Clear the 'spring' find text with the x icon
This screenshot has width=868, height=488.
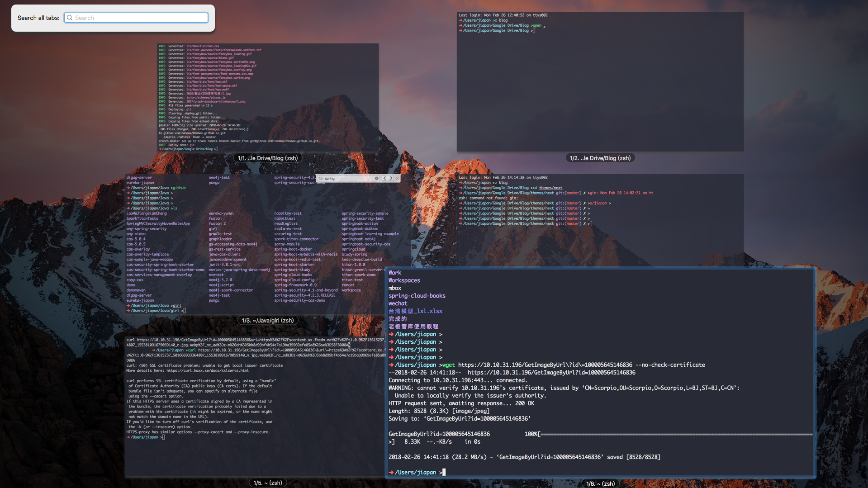376,179
